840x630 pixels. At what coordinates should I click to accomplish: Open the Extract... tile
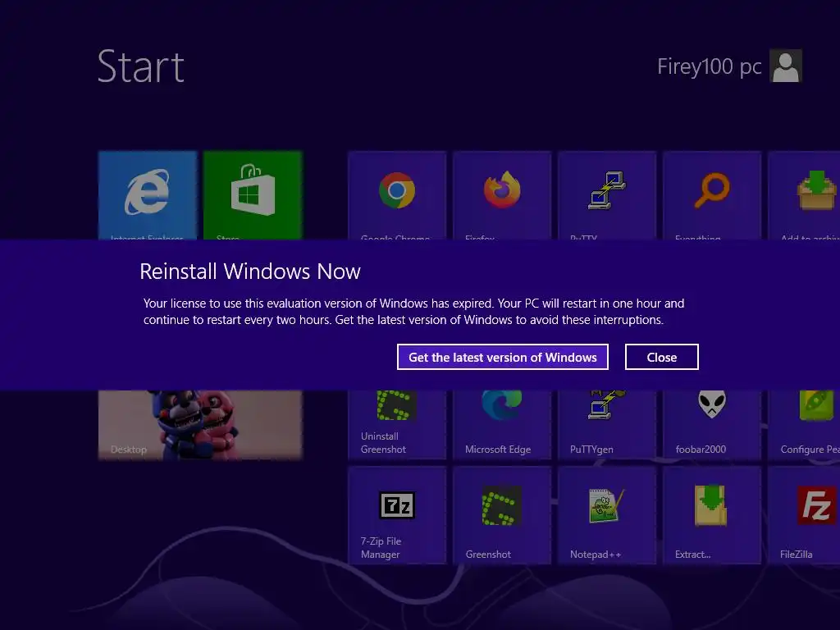712,515
